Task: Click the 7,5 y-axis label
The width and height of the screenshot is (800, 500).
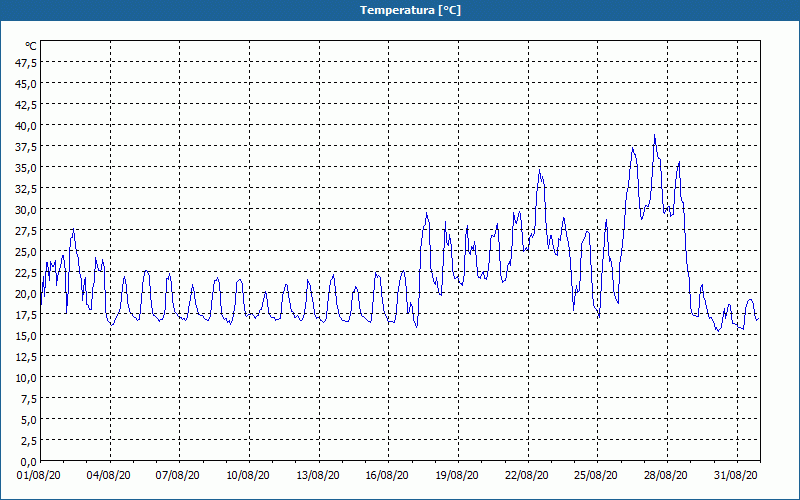Action: (x=29, y=399)
